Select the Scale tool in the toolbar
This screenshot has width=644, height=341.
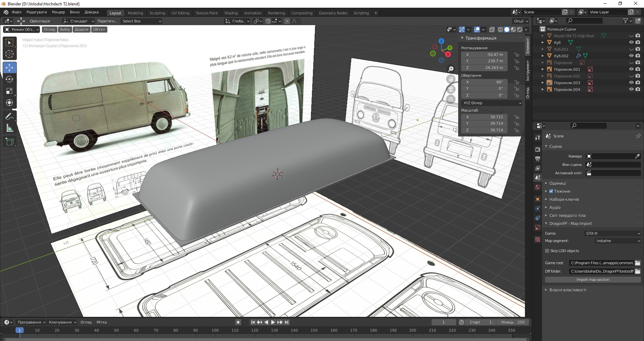pyautogui.click(x=9, y=91)
